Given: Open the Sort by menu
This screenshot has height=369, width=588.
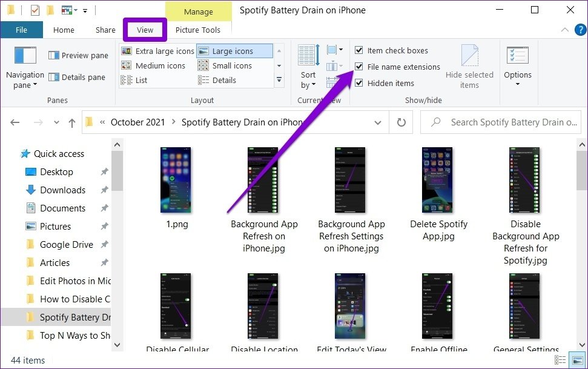Looking at the screenshot, I should (308, 68).
